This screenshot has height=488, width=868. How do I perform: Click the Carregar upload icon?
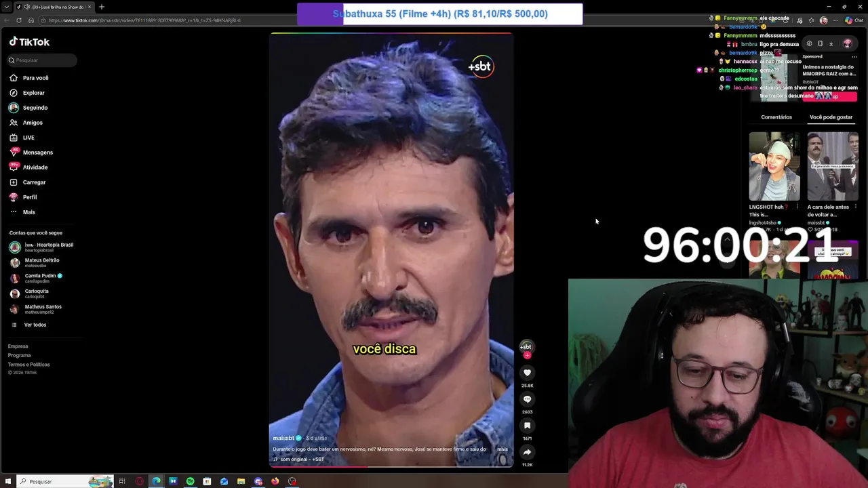pos(14,182)
